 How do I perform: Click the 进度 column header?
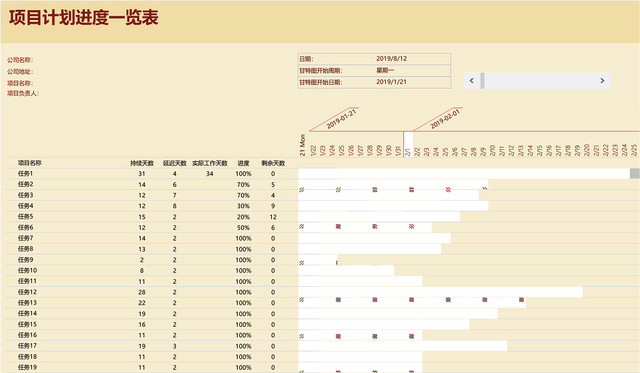point(243,163)
